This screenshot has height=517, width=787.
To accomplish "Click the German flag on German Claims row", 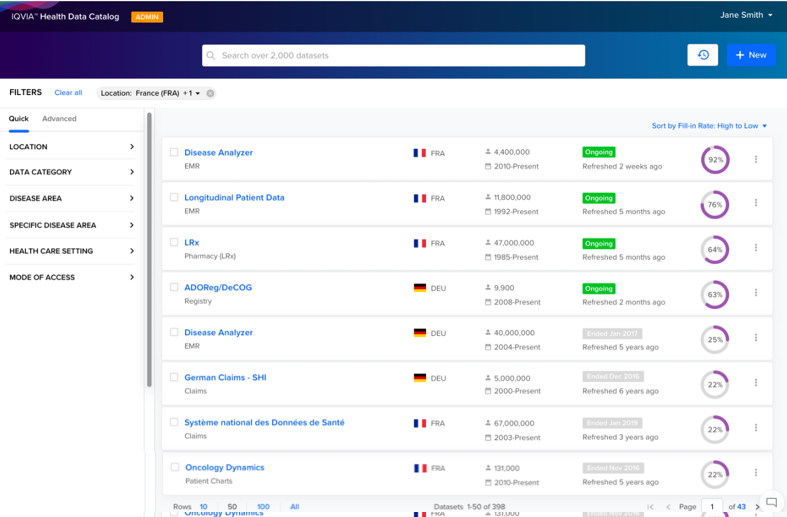I will coord(420,377).
